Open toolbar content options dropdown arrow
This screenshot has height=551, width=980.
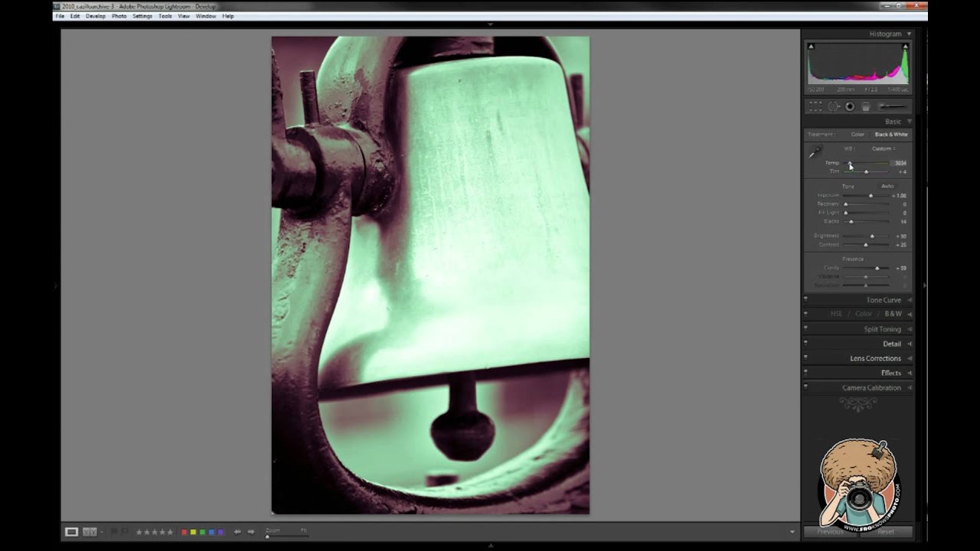[792, 532]
